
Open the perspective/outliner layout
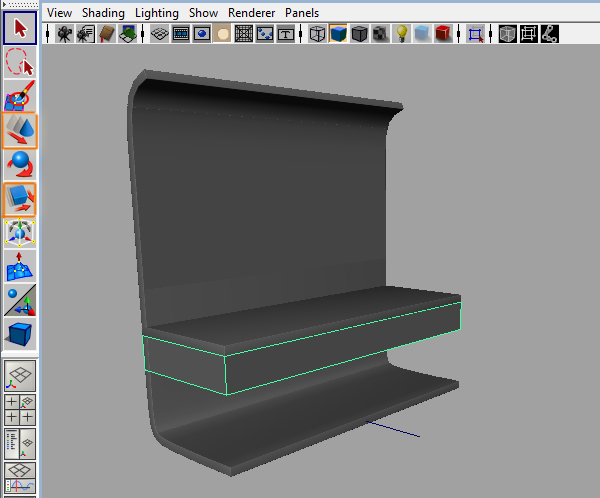point(20,444)
